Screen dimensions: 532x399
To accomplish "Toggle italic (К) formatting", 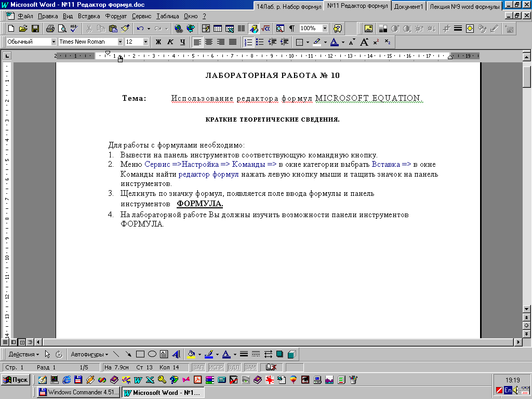I will pos(170,42).
